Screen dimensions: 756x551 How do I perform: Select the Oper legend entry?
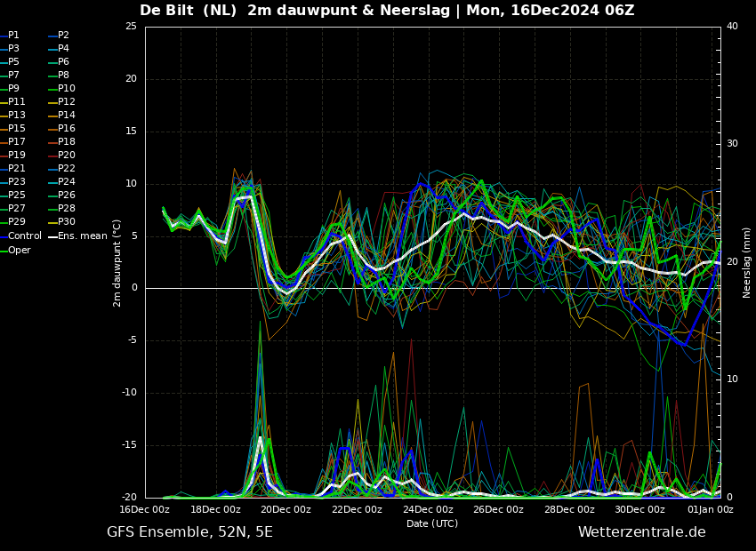19,251
